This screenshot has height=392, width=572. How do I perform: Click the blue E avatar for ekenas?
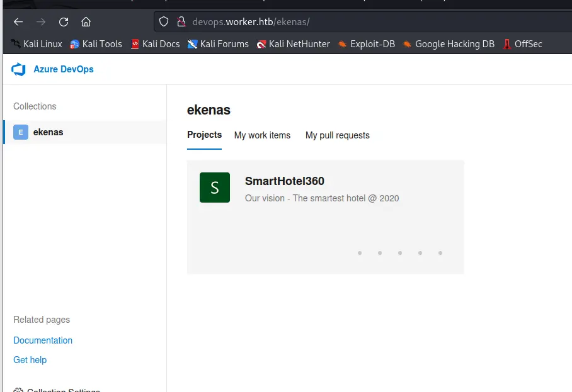(x=21, y=132)
